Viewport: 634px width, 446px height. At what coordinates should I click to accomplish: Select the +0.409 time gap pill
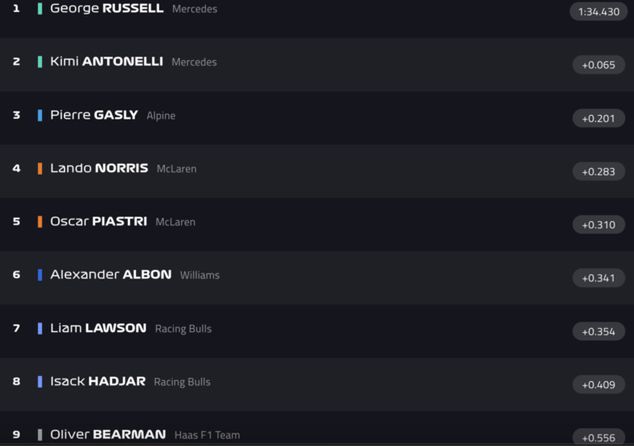point(599,384)
